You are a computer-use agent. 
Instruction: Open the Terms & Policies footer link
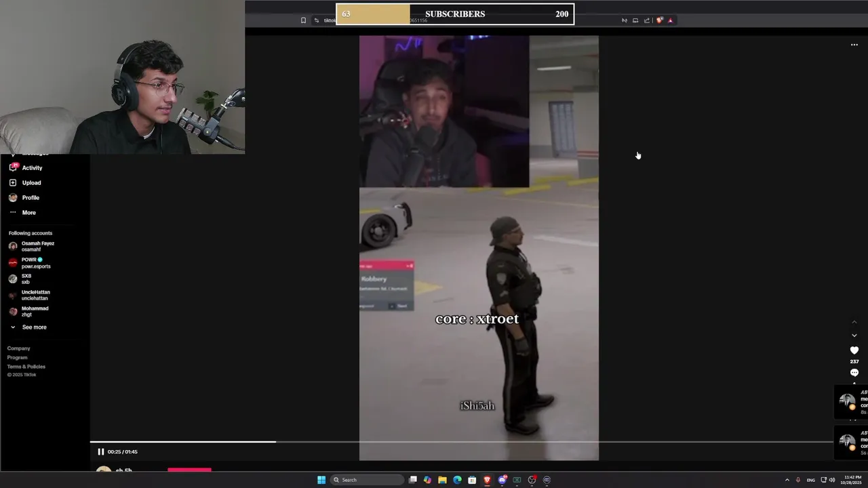(x=26, y=367)
